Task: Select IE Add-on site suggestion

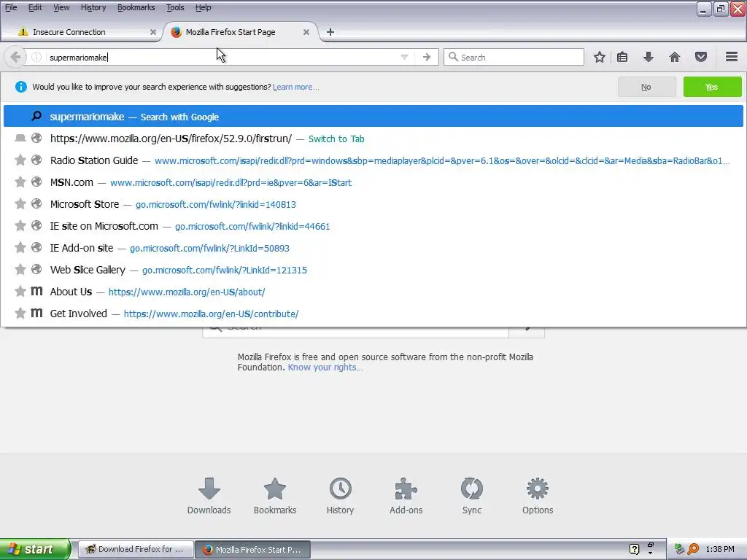Action: (373, 248)
